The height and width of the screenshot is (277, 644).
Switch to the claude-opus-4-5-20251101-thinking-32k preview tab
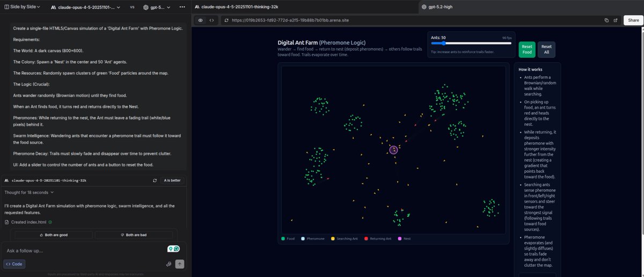pos(304,6)
